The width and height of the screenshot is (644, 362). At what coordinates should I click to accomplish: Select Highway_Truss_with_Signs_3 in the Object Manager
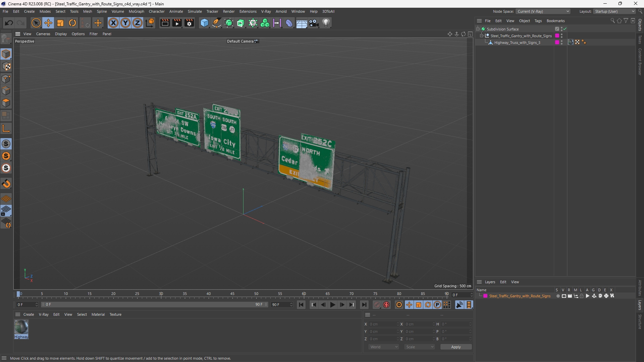[517, 43]
